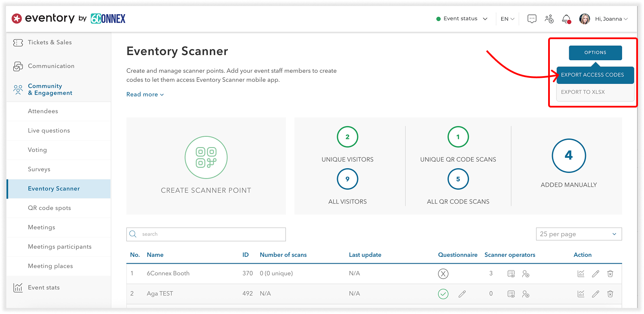This screenshot has height=314, width=644.
Task: Click the ADDED MANUALLY count circle
Action: [569, 155]
